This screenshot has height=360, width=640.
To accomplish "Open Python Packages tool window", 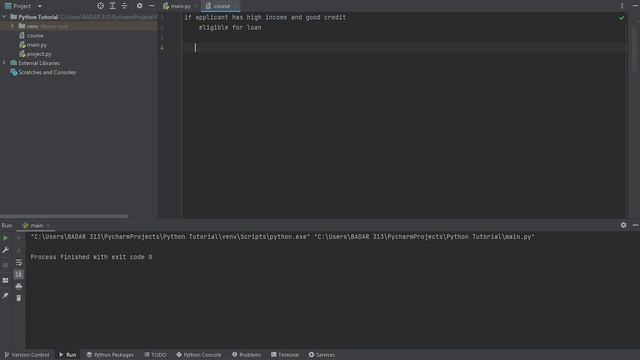I will point(110,355).
